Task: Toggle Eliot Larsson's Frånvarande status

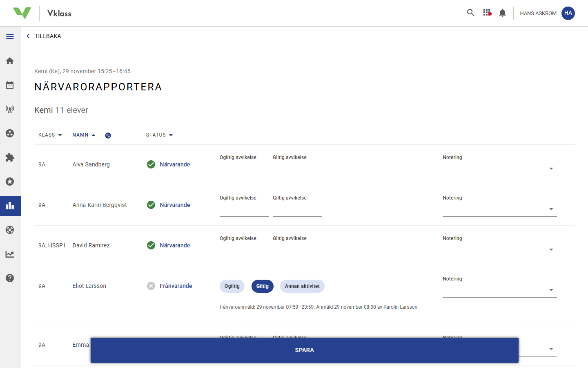Action: (169, 286)
